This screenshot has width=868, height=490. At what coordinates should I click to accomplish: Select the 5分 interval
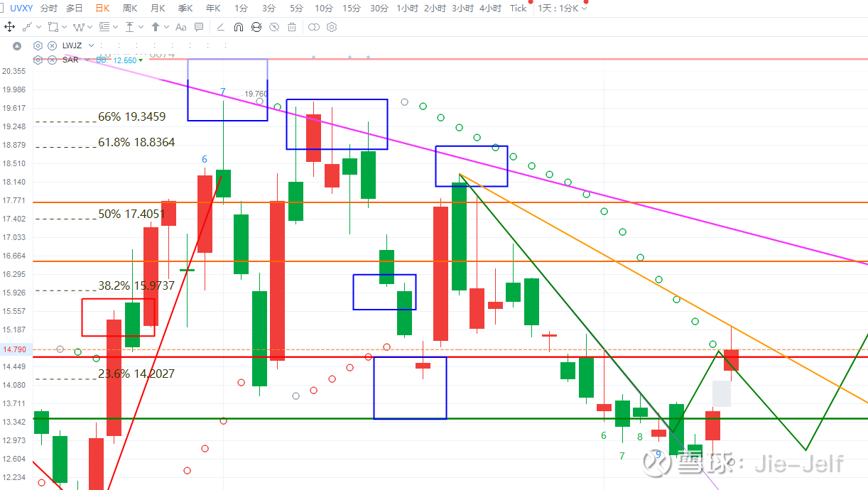(x=296, y=9)
